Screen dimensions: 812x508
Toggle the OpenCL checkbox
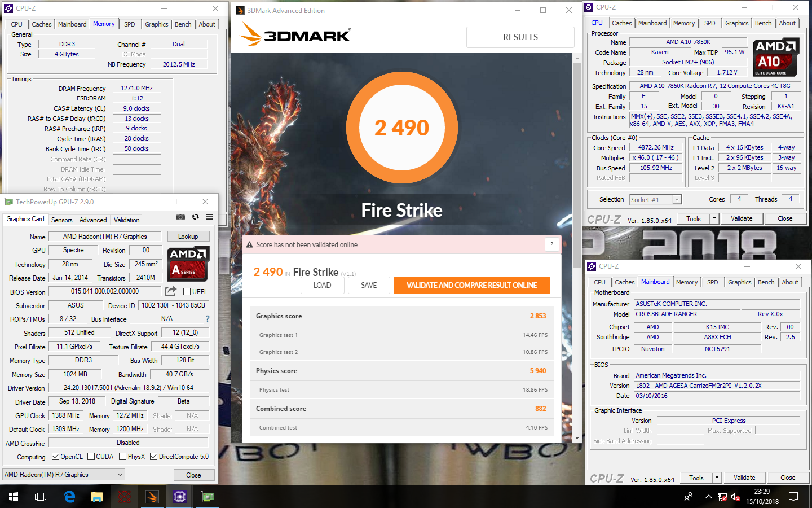coord(55,457)
